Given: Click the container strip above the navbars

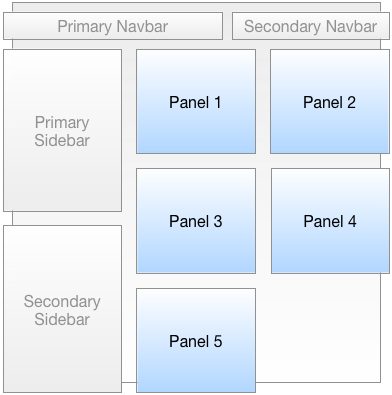Looking at the screenshot, I should point(196,8).
